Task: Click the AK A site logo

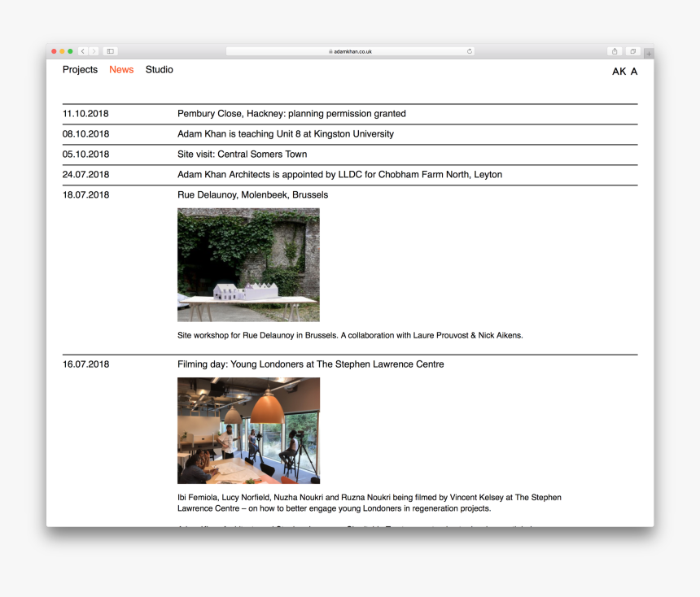Action: click(x=624, y=72)
